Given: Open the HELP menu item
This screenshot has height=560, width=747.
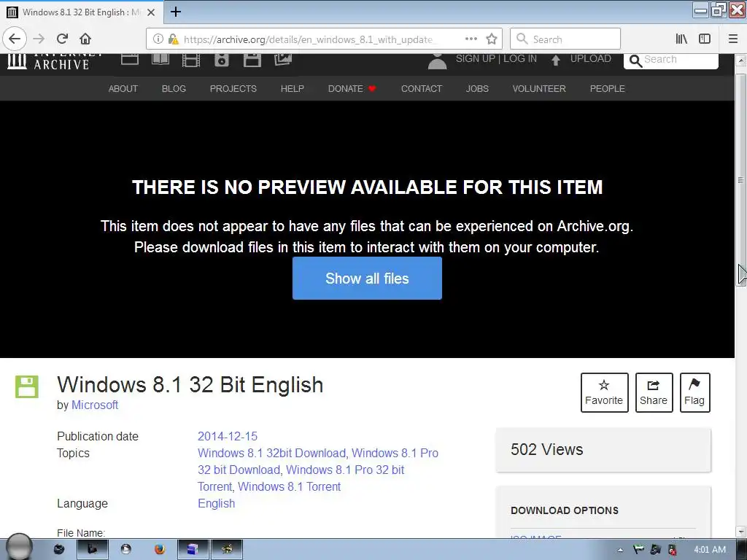Looking at the screenshot, I should (292, 88).
